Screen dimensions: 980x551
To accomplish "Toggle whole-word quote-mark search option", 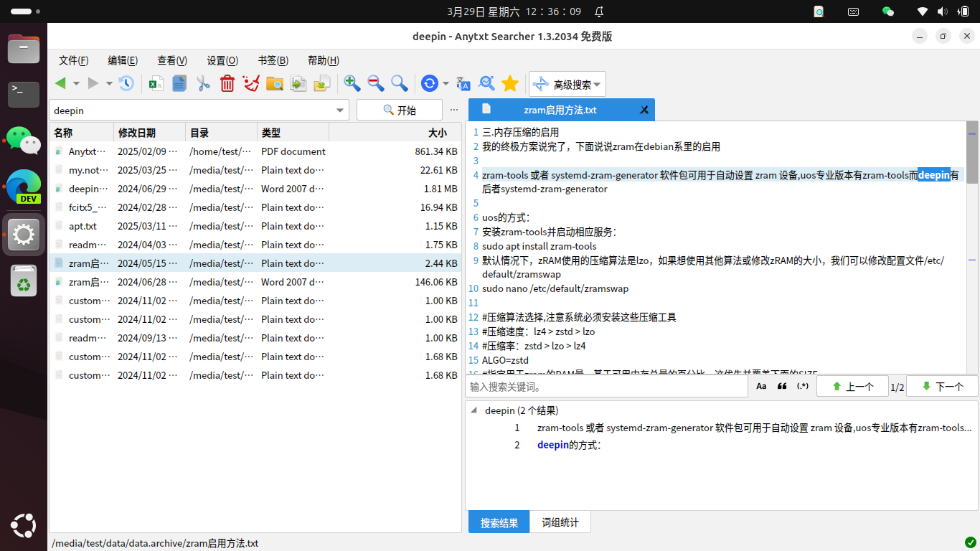I will 782,386.
